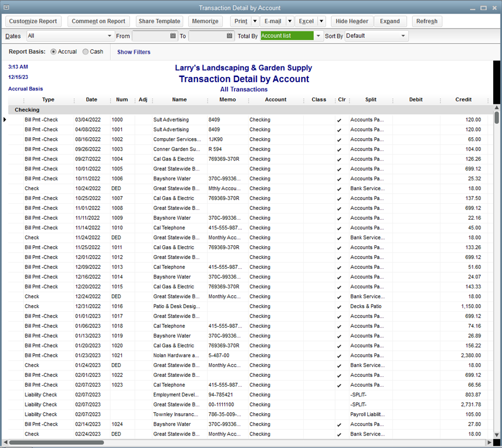502x448 pixels.
Task: Click the horizontal scrollbar thumb
Action: (56, 443)
